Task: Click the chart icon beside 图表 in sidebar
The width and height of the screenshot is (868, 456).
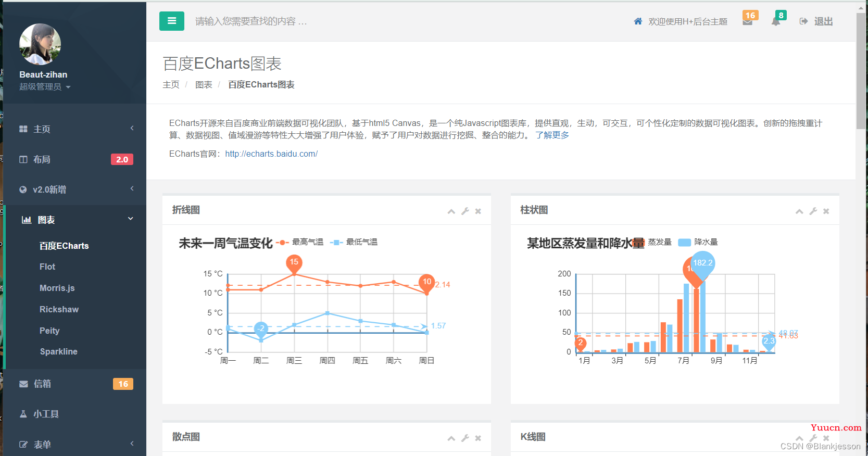Action: 27,220
